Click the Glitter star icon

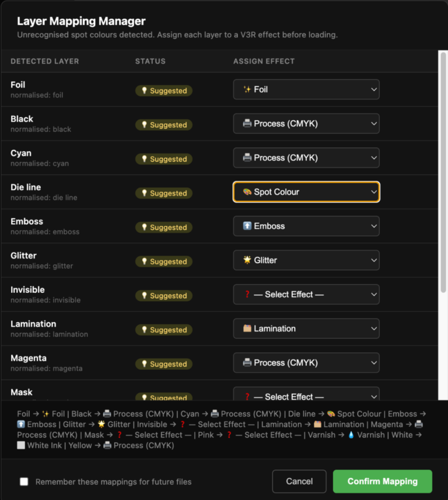247,260
